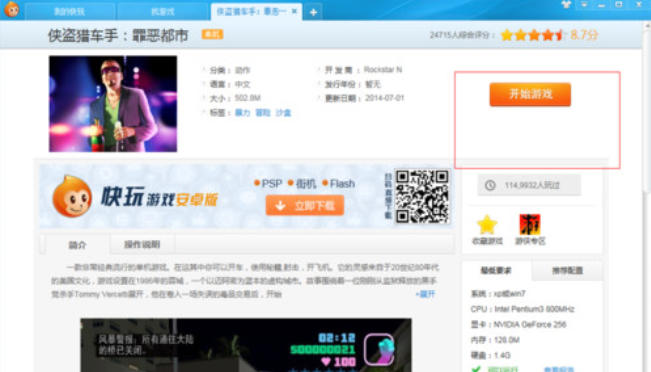Click the 暴力 tag link
The height and width of the screenshot is (372, 651).
point(242,113)
